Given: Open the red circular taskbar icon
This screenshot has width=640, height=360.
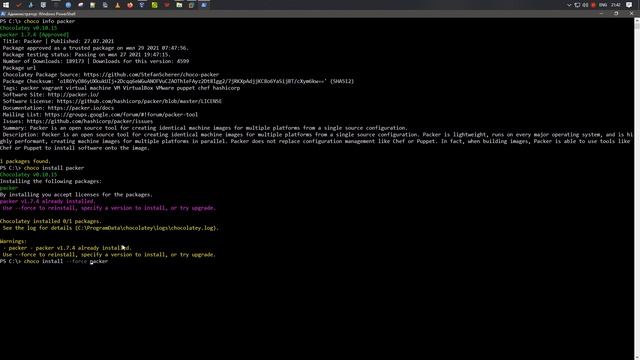Looking at the screenshot, I should [x=130, y=5].
